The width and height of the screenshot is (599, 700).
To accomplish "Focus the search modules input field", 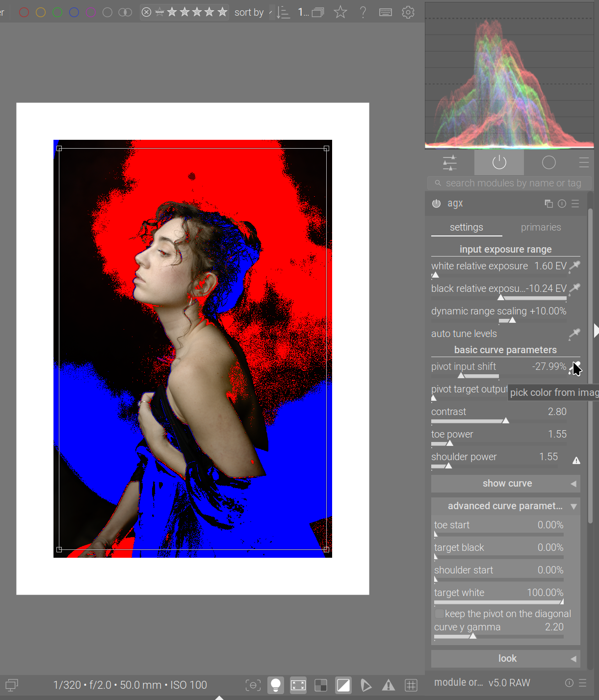I will (x=513, y=183).
